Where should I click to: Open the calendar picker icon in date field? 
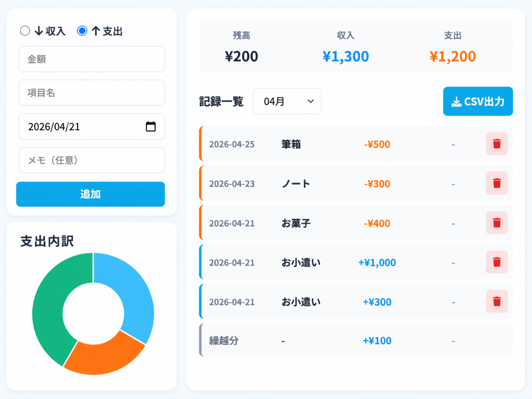(151, 126)
